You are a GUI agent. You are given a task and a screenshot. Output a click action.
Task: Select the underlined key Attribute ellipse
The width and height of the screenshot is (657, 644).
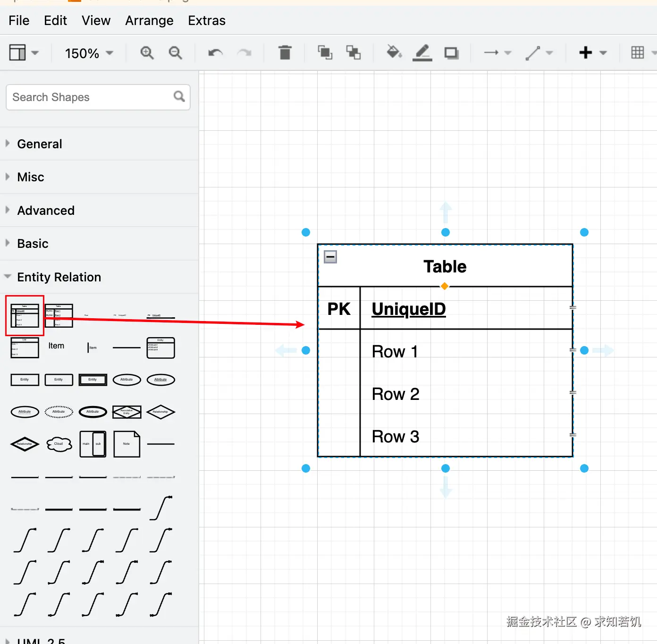click(160, 380)
